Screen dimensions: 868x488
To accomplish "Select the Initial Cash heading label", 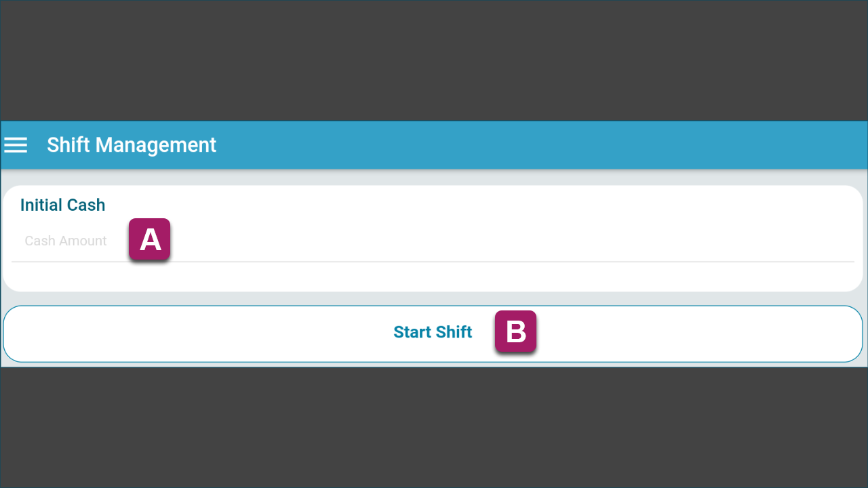I will (62, 205).
